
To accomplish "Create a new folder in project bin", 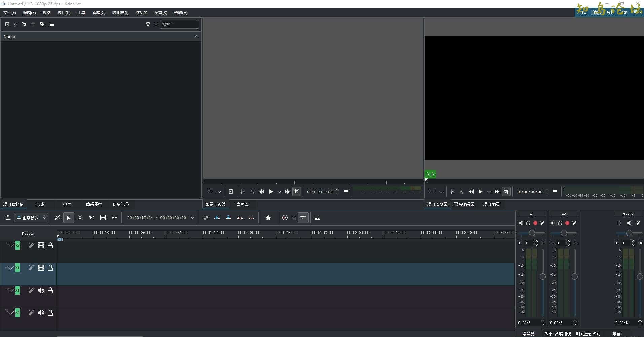I will tap(24, 24).
